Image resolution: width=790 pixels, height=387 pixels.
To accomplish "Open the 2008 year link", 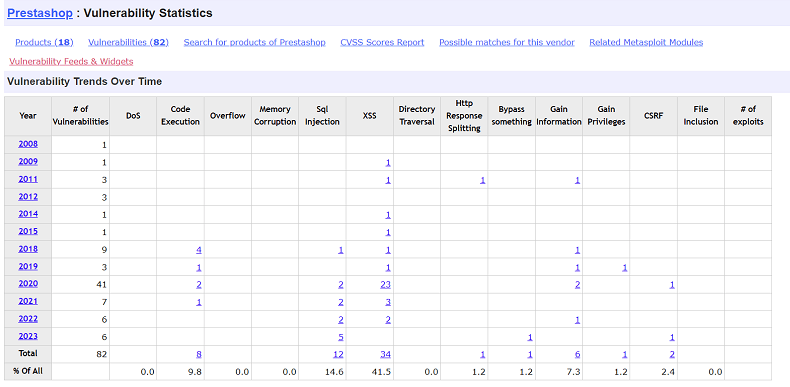I will click(x=28, y=144).
